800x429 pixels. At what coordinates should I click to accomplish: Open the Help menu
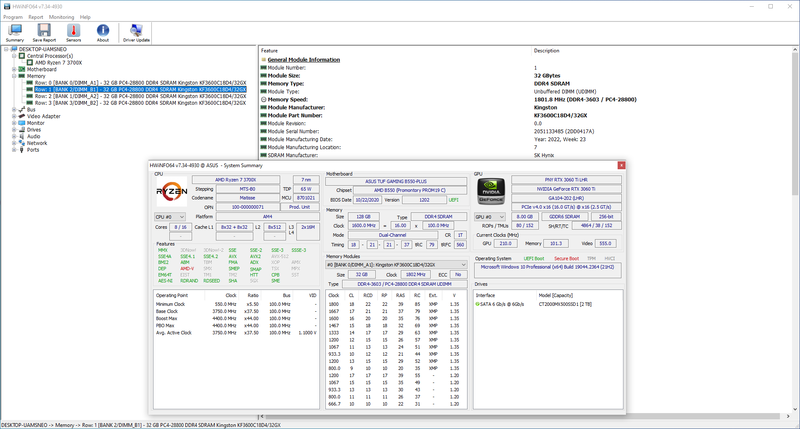85,17
